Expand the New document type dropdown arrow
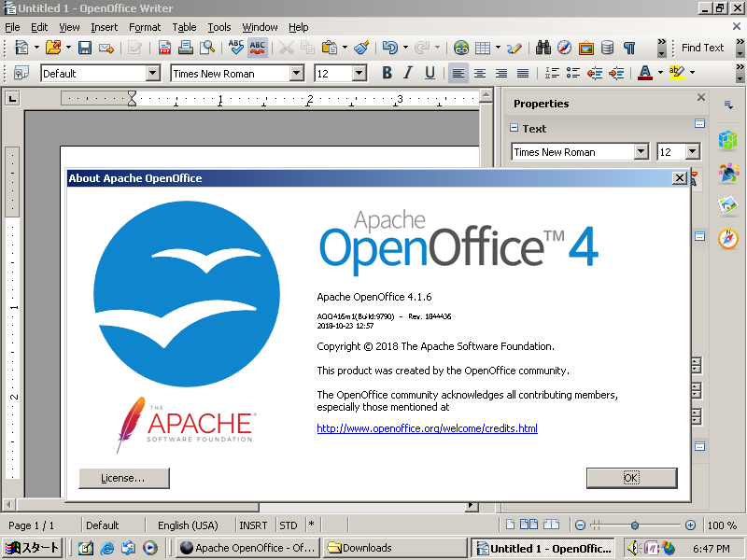The image size is (747, 560). (x=36, y=48)
